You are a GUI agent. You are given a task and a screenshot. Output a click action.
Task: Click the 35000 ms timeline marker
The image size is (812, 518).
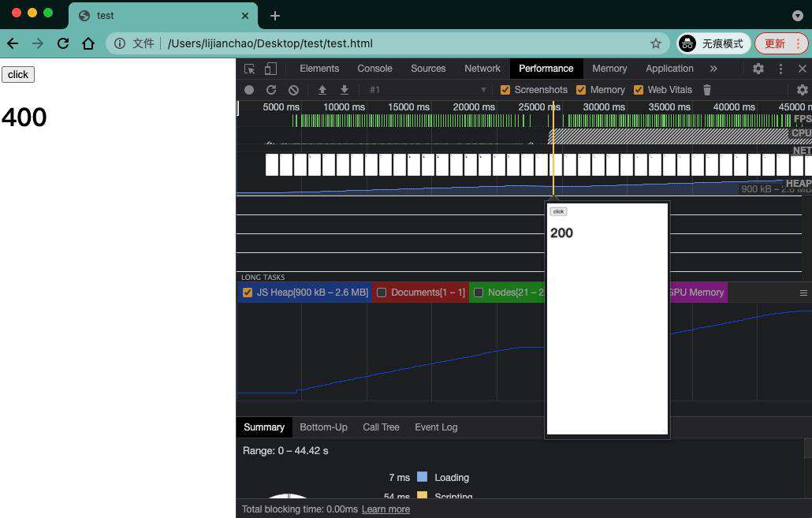[669, 106]
